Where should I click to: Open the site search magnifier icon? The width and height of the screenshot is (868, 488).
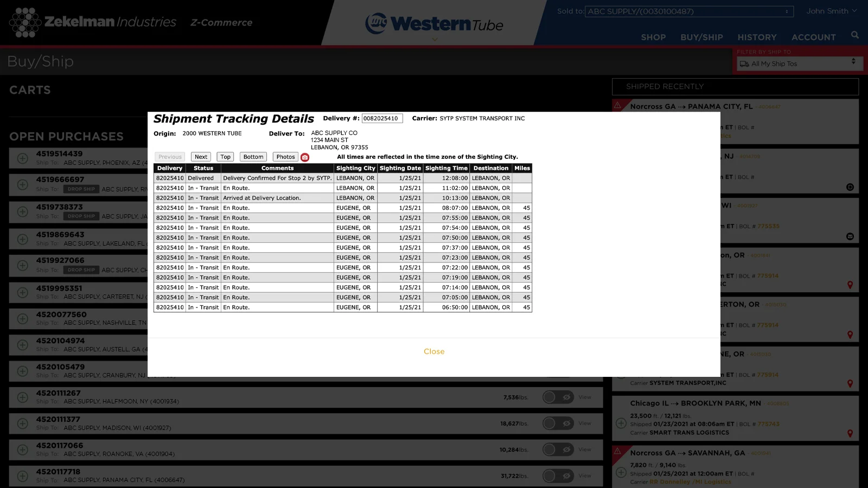click(855, 35)
